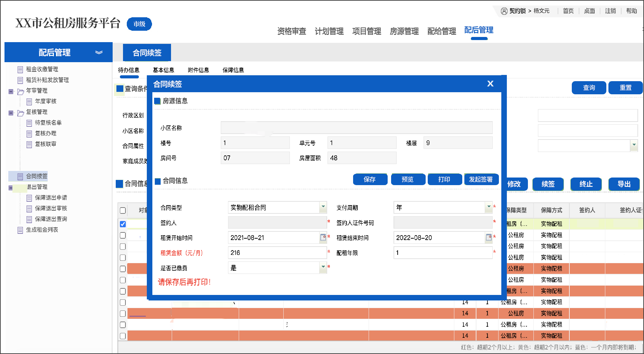Tick the seventh table row checkbox

point(123,291)
